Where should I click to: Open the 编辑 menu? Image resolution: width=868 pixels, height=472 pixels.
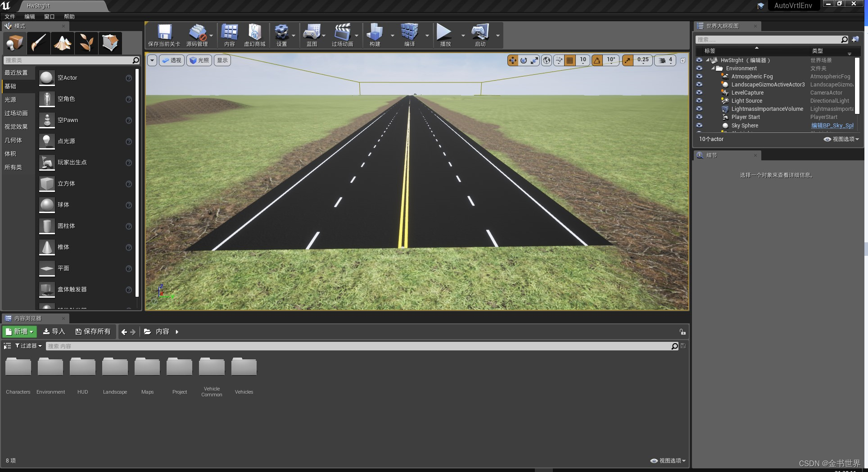tap(29, 16)
